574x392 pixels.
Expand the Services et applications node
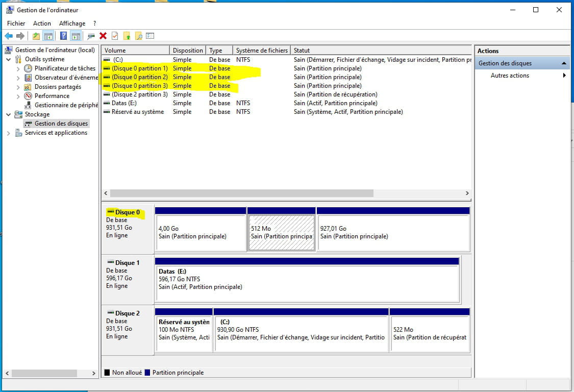pyautogui.click(x=9, y=133)
